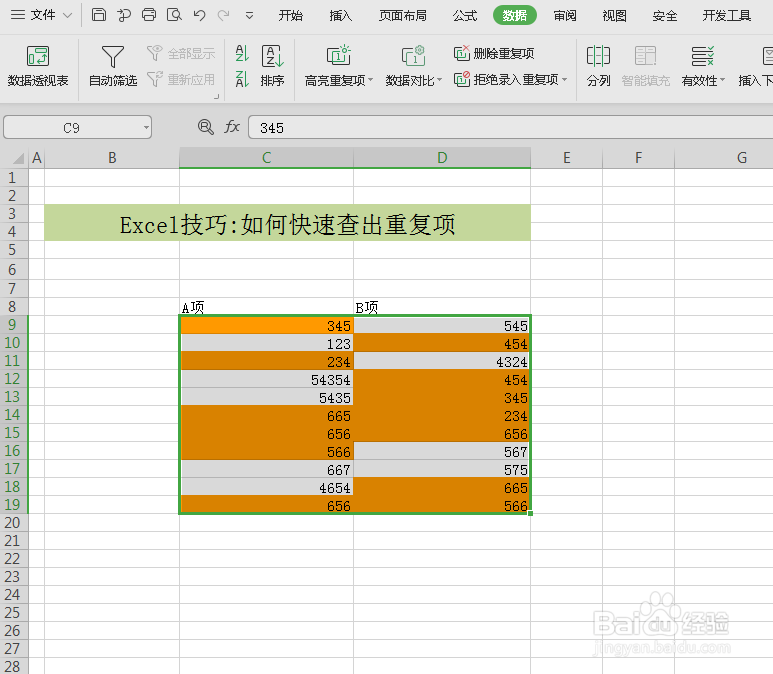Click the zoom magnifier next to fx
Viewport: 773px width, 674px height.
click(x=206, y=127)
